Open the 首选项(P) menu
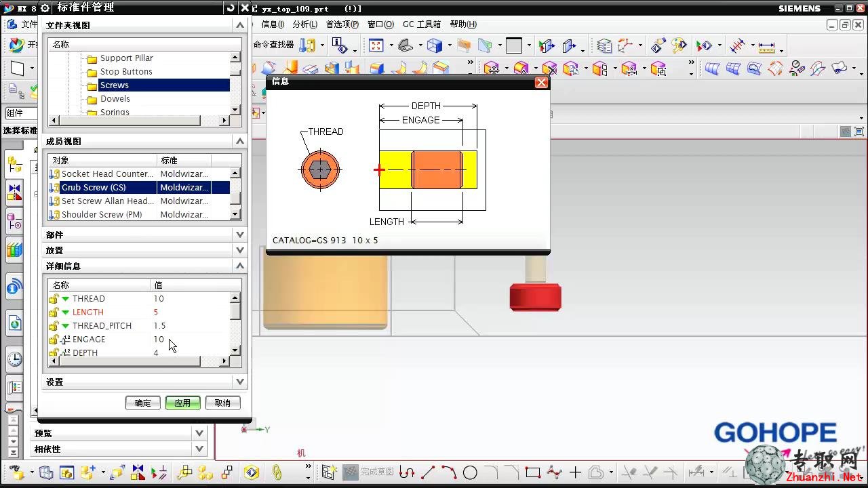Viewport: 868px width, 488px height. [342, 24]
